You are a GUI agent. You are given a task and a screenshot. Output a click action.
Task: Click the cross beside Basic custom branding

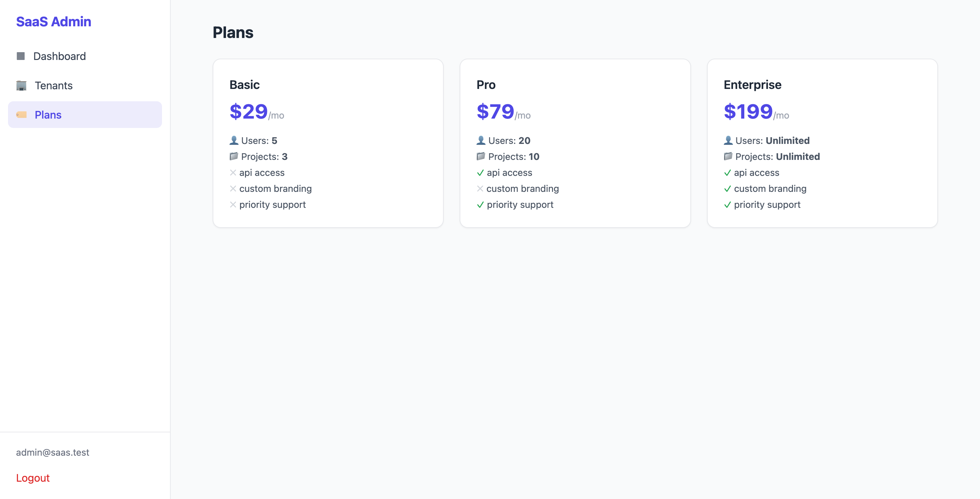coord(233,189)
